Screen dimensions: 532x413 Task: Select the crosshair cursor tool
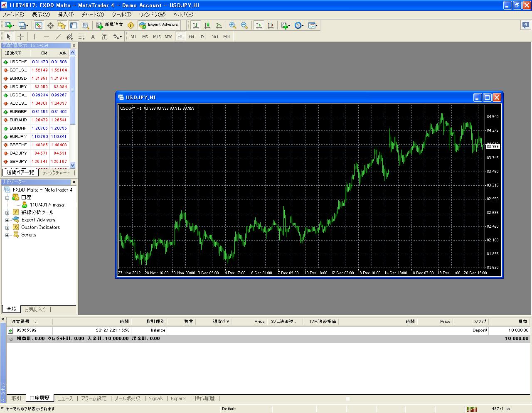[20, 37]
